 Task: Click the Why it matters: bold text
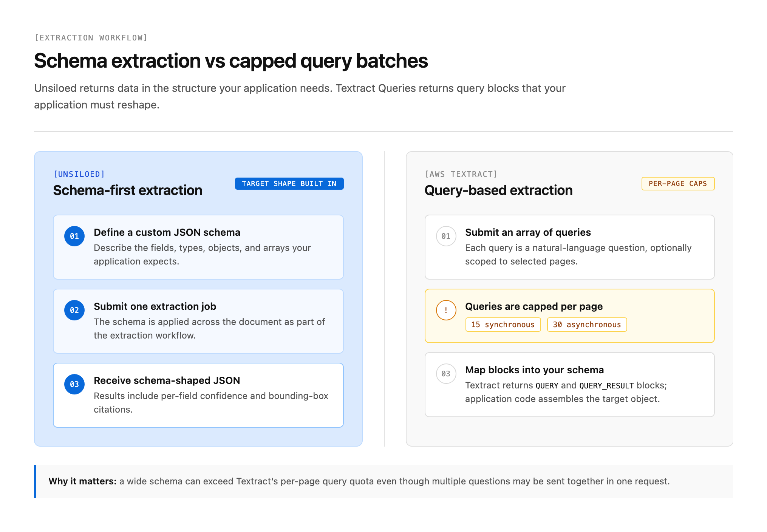tap(82, 481)
